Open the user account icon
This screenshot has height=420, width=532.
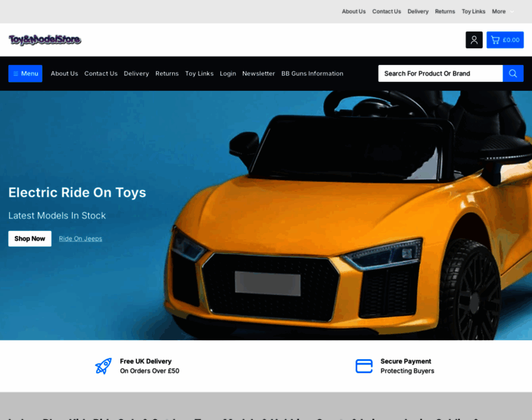(474, 40)
